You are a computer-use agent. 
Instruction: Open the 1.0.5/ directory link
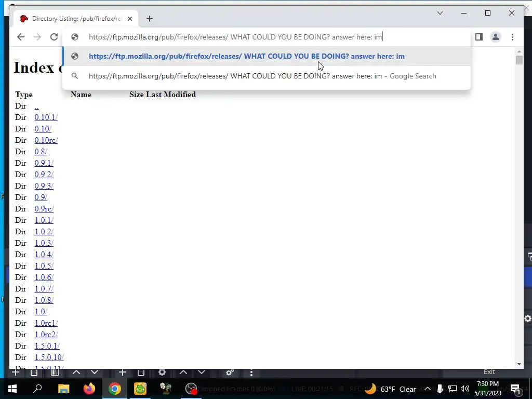44,266
